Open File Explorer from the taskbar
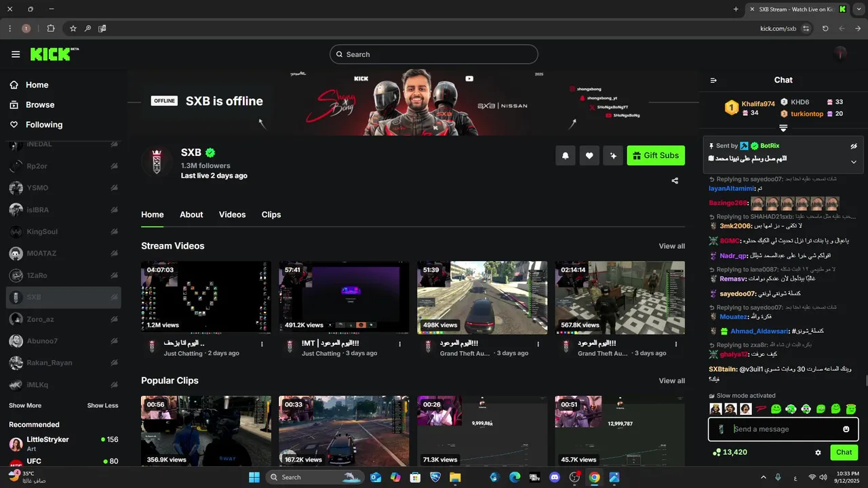This screenshot has width=868, height=488. 455,477
